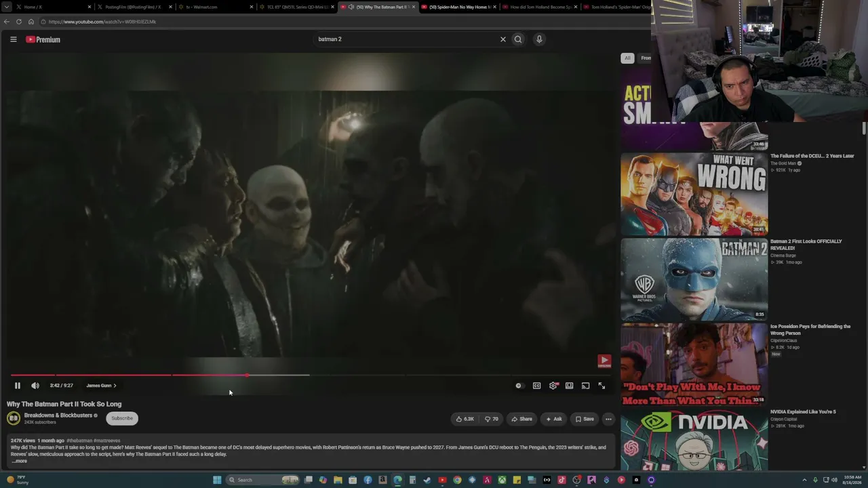Open Google Chrome from the taskbar
Screen dimensions: 868x488
coord(457,480)
